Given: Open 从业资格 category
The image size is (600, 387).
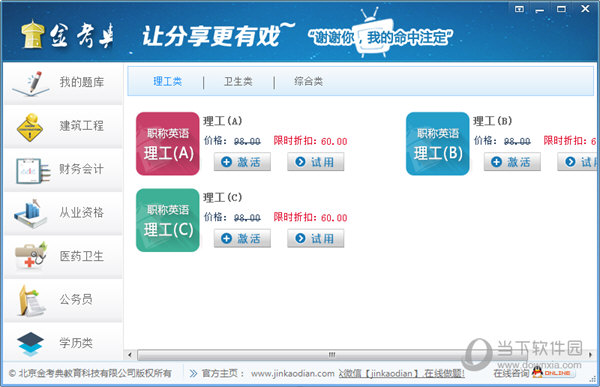Looking at the screenshot, I should (x=64, y=213).
